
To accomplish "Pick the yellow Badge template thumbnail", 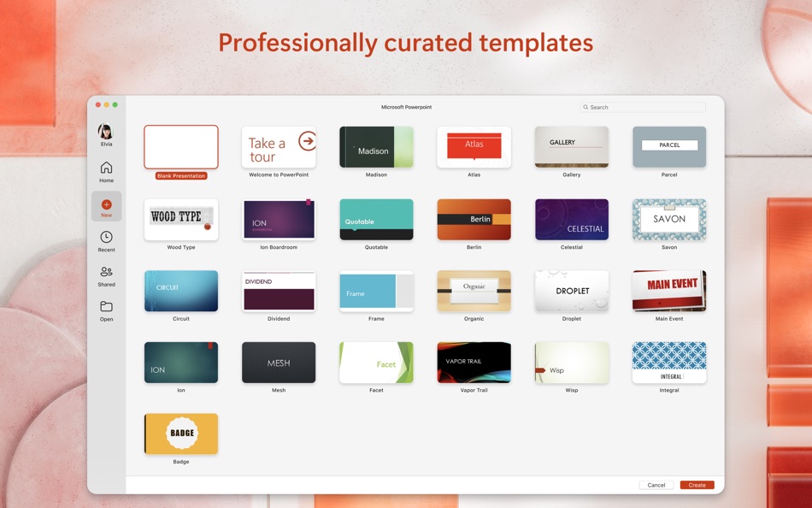I will pyautogui.click(x=180, y=434).
